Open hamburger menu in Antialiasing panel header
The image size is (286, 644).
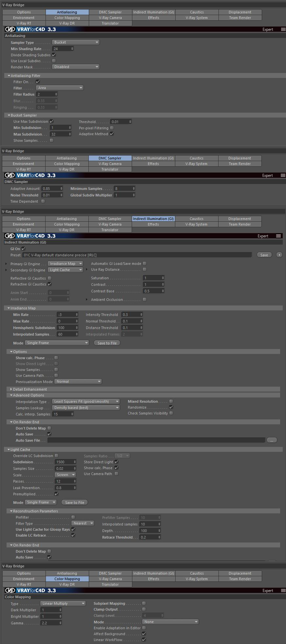coord(283,29)
